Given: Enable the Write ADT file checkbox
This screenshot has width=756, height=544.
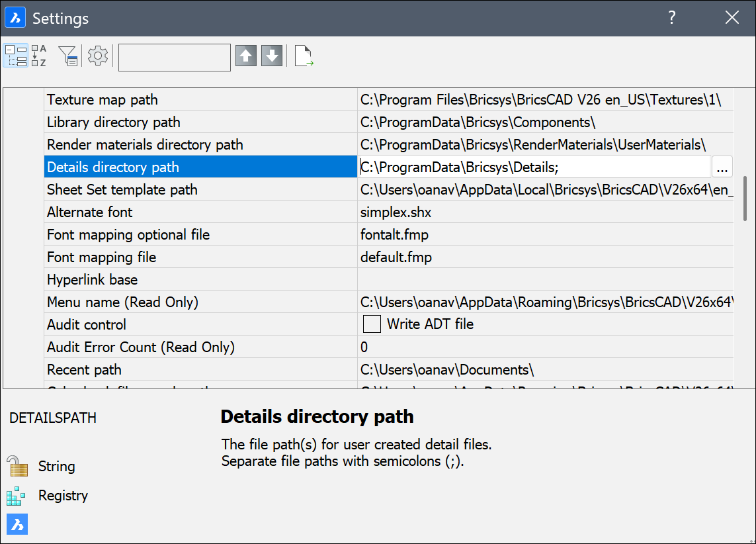Looking at the screenshot, I should [x=372, y=324].
